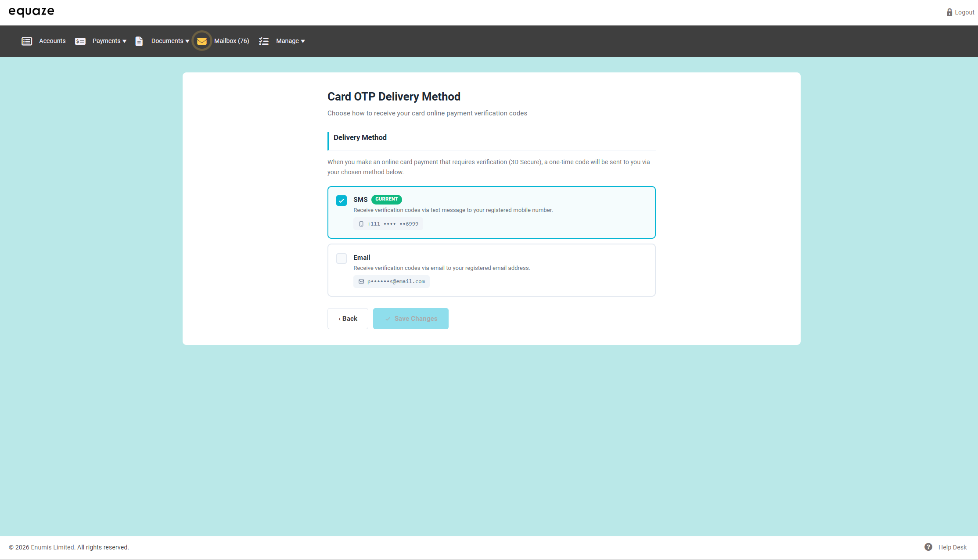Screen dimensions: 978x560
Task: Click the Help Desk question mark icon
Action: coord(928,547)
